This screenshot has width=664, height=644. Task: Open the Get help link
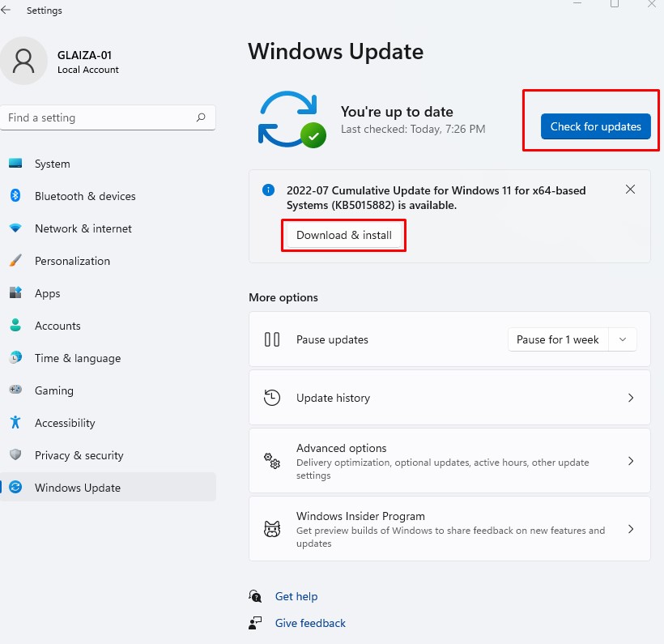point(296,596)
